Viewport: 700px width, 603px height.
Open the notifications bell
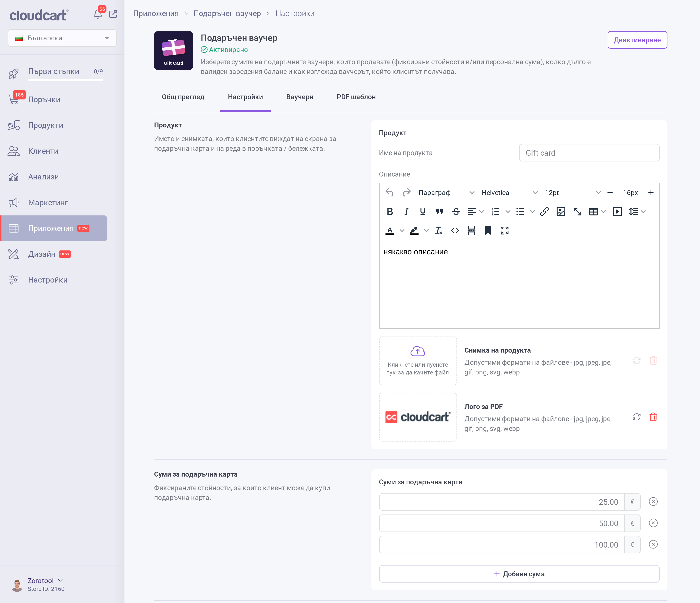click(x=98, y=14)
